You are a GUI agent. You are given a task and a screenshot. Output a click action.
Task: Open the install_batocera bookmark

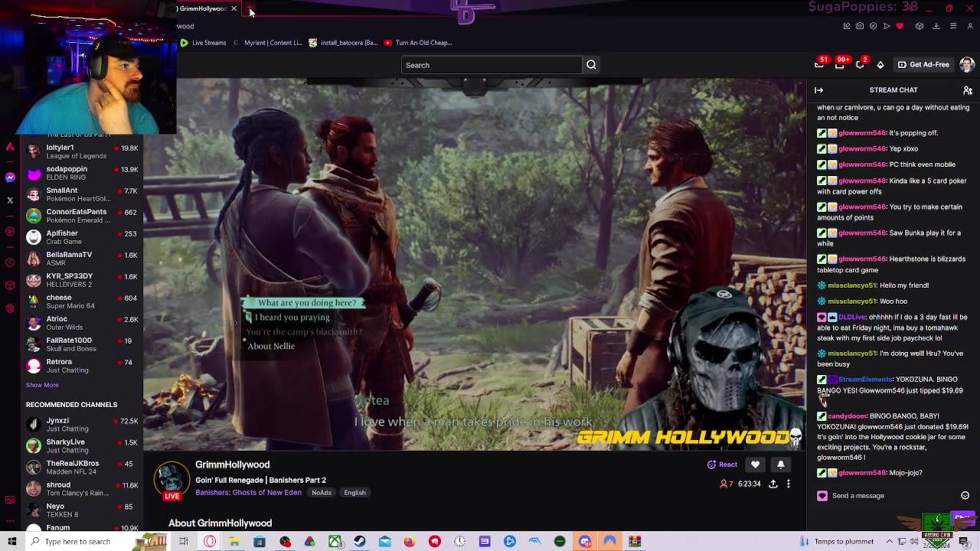pos(343,43)
